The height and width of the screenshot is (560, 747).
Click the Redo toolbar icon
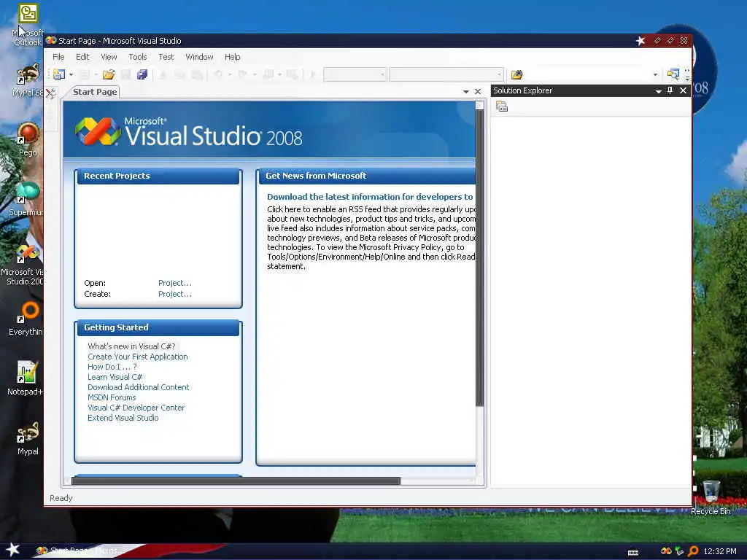242,74
